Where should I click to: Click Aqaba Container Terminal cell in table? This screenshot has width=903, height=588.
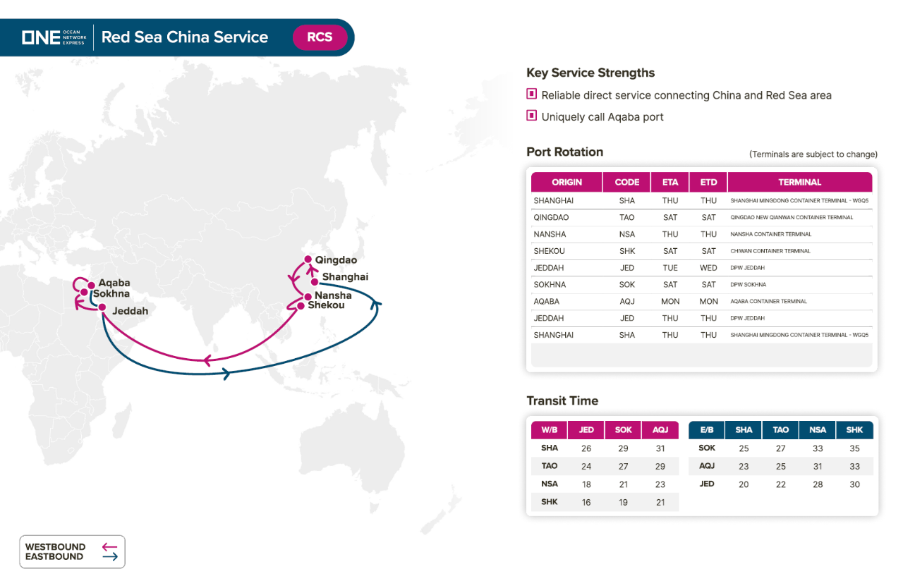pyautogui.click(x=768, y=302)
